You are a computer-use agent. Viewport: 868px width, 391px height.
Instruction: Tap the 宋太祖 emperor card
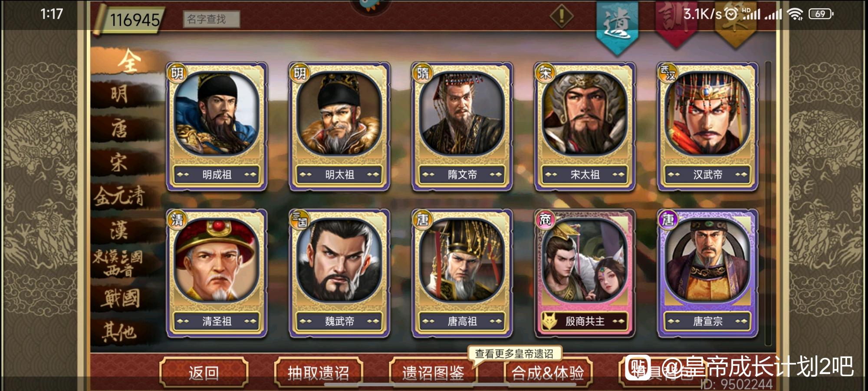585,126
